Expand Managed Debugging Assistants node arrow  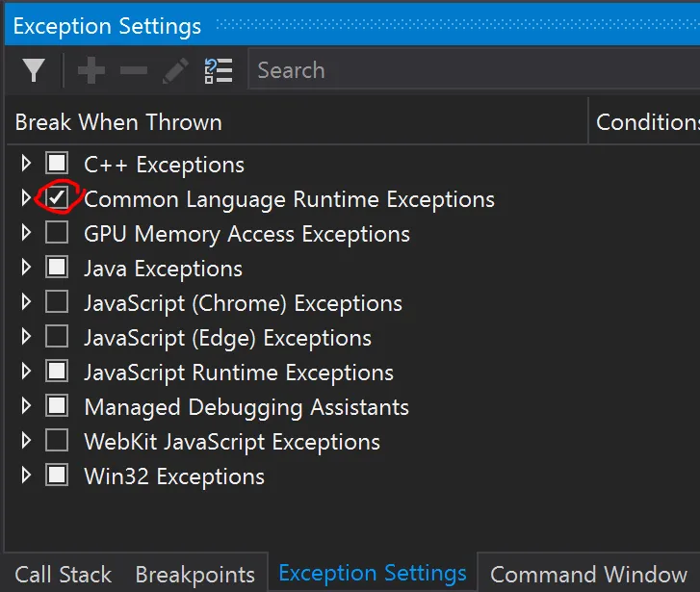[26, 407]
